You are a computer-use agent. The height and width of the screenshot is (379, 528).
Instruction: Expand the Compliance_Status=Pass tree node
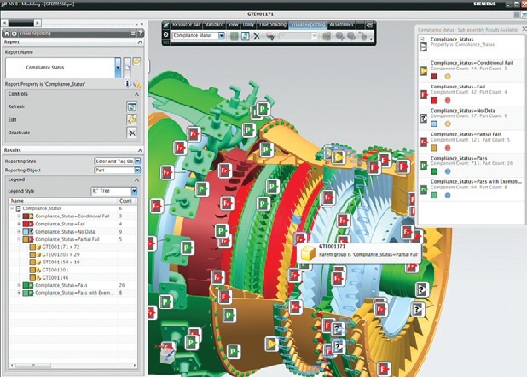tap(19, 285)
